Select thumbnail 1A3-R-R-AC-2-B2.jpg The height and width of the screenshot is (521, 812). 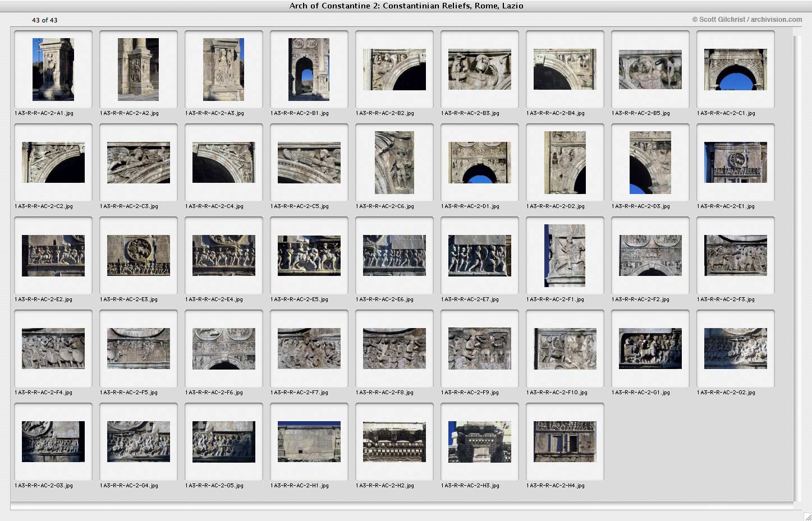click(x=394, y=70)
